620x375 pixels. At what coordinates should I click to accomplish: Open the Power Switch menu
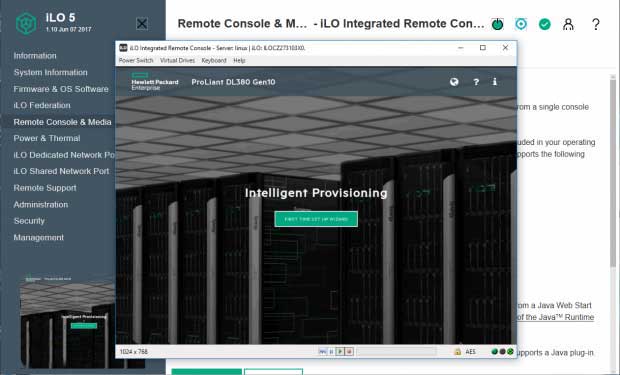[x=136, y=61]
